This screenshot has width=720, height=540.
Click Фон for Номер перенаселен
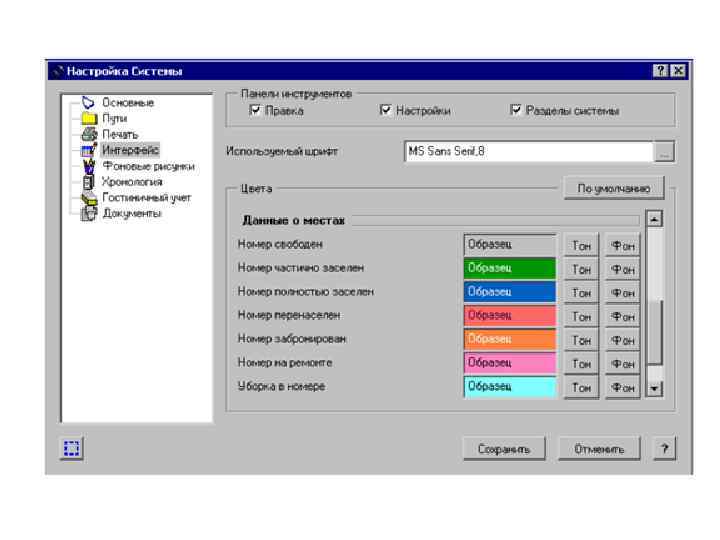(x=623, y=317)
